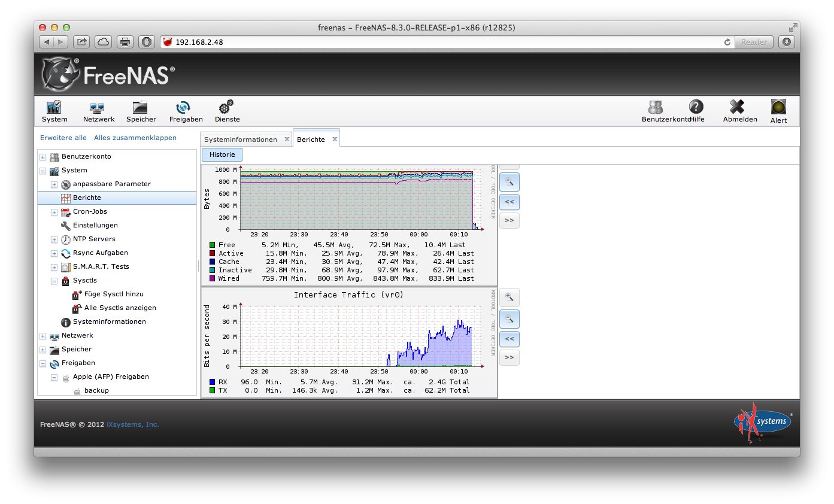The width and height of the screenshot is (834, 504).
Task: Open the Hilfe help icon
Action: pos(696,108)
